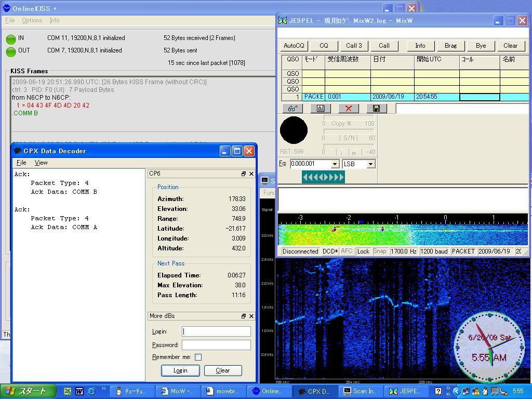Toggle AFC in the MixW status bar
Screen dimensions: 532x399
(x=347, y=251)
